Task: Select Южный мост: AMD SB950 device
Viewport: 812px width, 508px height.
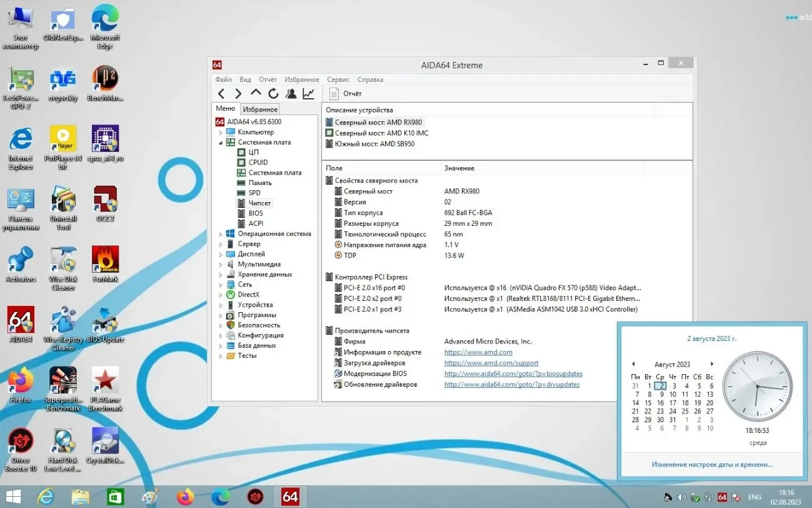Action: pyautogui.click(x=374, y=144)
